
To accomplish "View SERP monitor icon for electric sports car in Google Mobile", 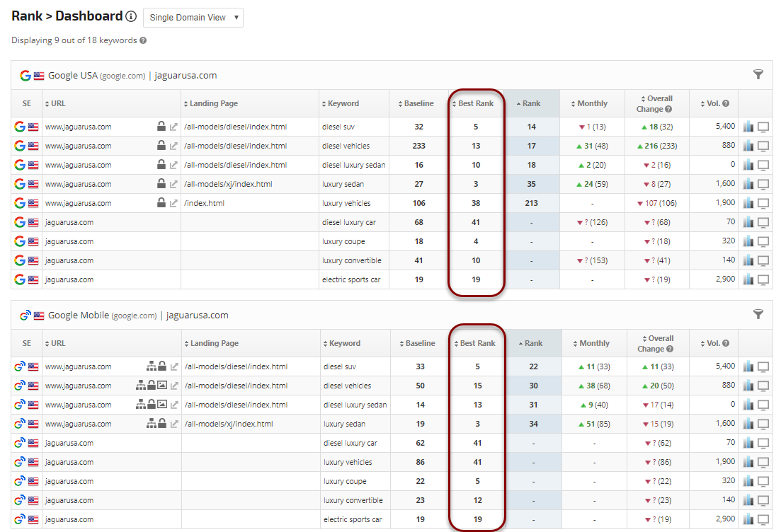I will pyautogui.click(x=763, y=519).
